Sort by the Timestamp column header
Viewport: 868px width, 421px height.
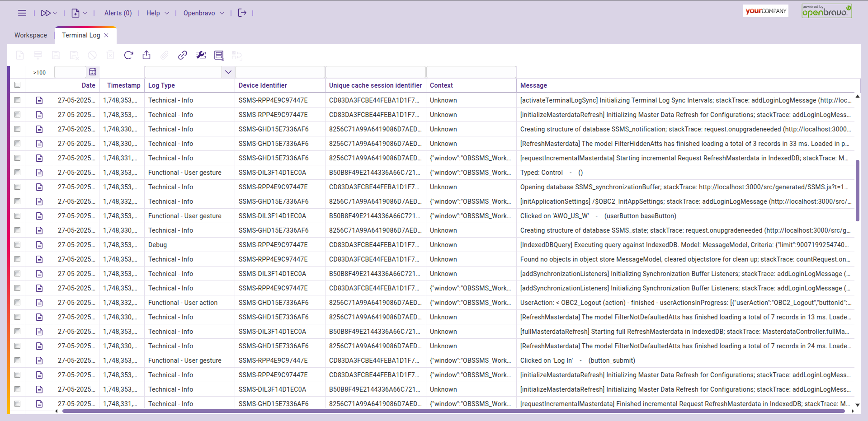(123, 85)
